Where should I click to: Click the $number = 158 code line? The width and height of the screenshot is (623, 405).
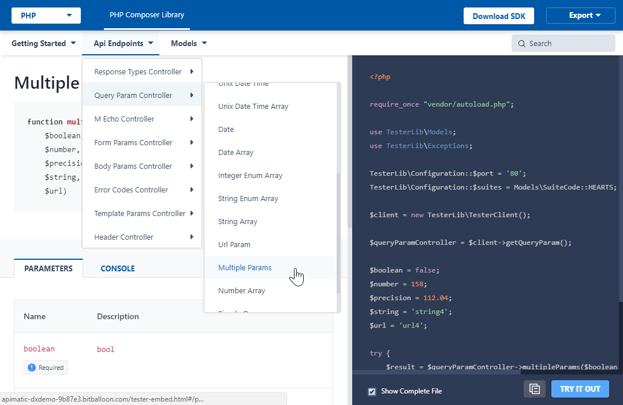(x=398, y=284)
